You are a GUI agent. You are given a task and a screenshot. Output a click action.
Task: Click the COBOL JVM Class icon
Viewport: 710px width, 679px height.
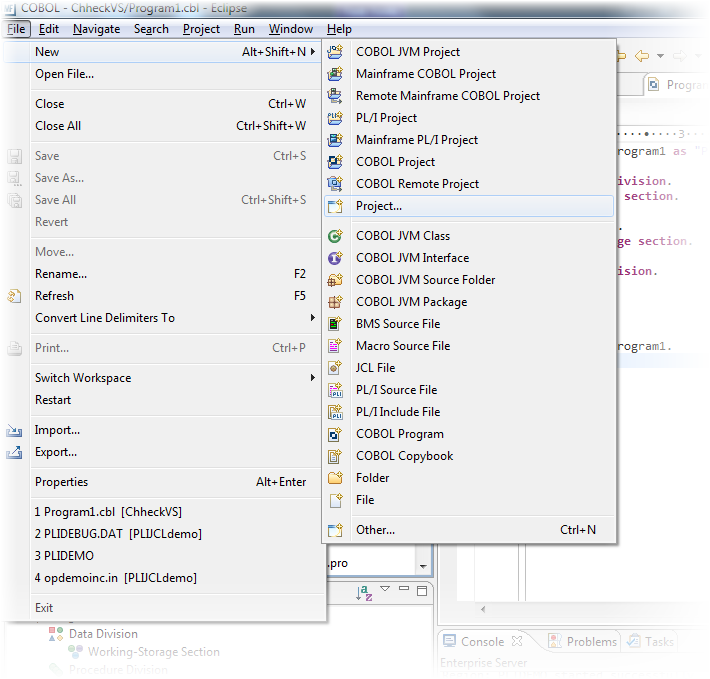(335, 236)
